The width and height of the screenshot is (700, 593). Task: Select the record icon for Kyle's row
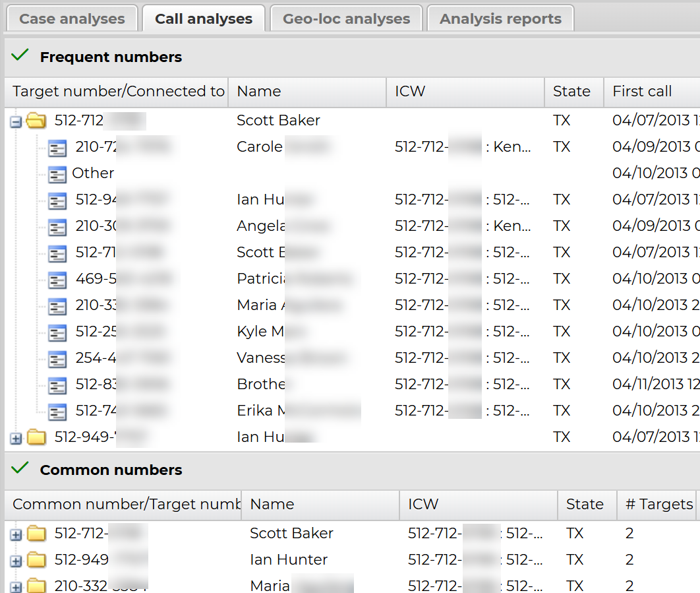tap(58, 332)
